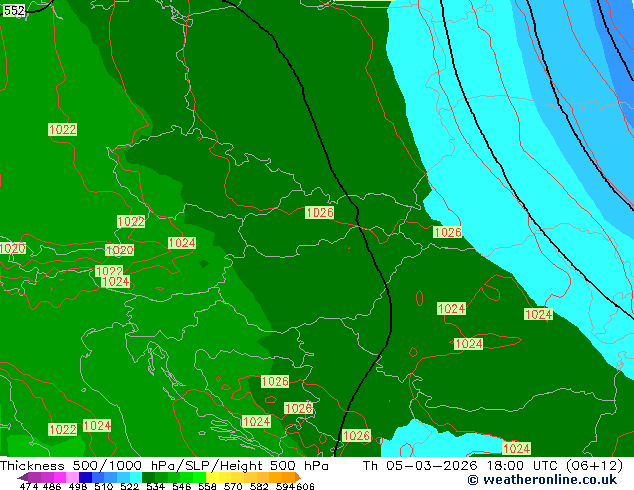The image size is (634, 490).
Task: Click the 474 legend value
Action: tap(28, 486)
